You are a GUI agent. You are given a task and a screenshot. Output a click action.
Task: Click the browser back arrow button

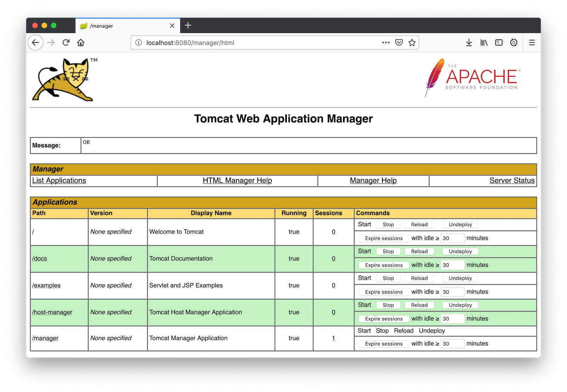point(35,43)
